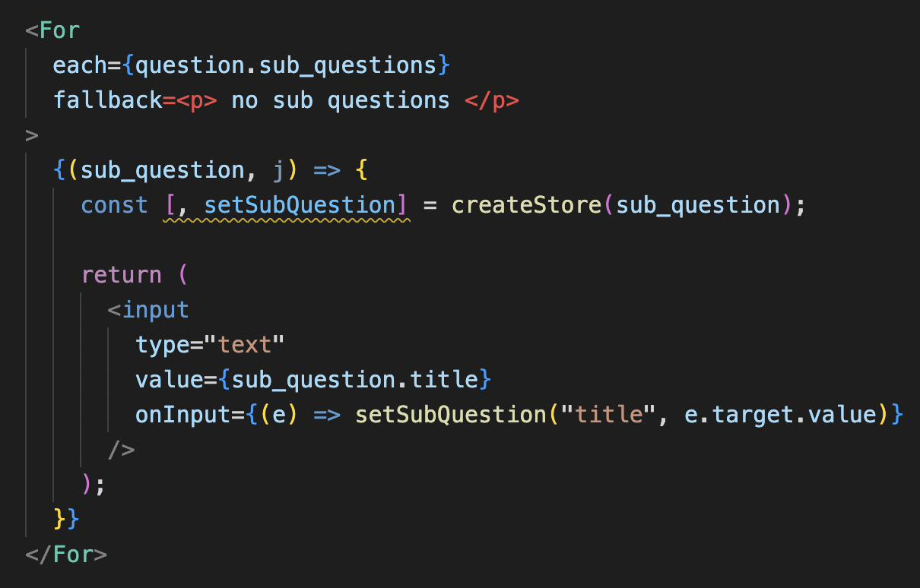
Task: Click the onInput attribute name
Action: click(170, 415)
